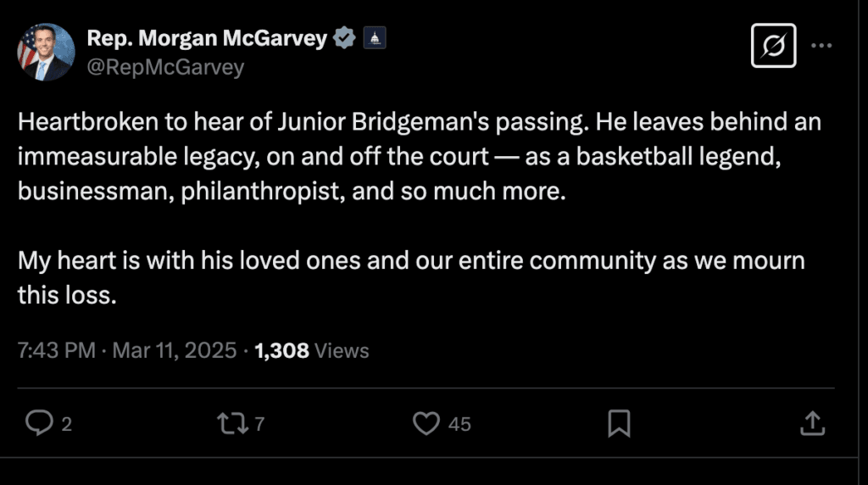The image size is (868, 485).
Task: Click the paragraph starting "My heart is with"
Action: (x=411, y=276)
